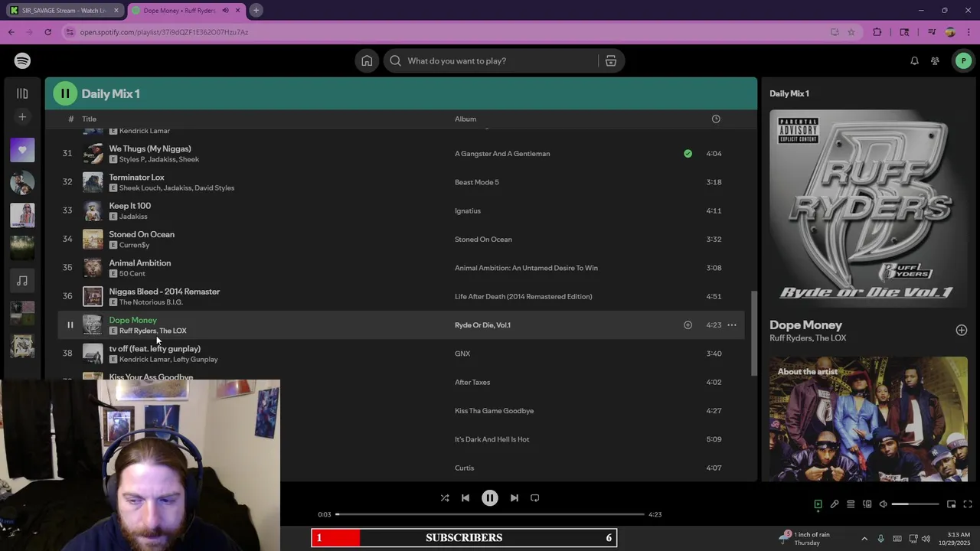Open the Ruff Ryders album cover art
980x551 pixels.
click(868, 208)
